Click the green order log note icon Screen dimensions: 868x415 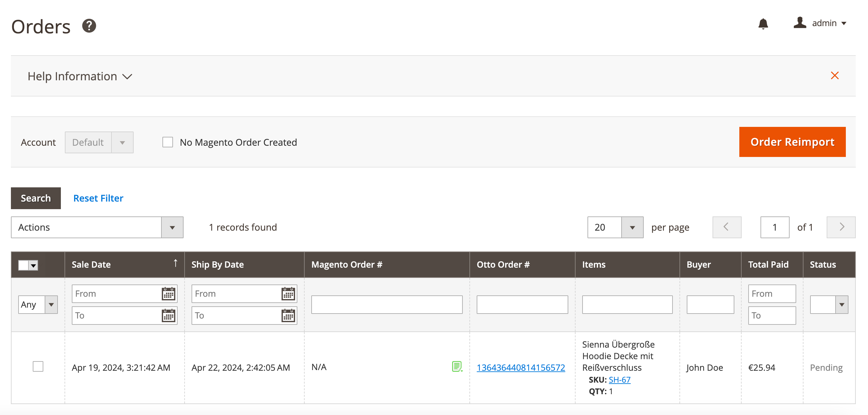pyautogui.click(x=456, y=366)
